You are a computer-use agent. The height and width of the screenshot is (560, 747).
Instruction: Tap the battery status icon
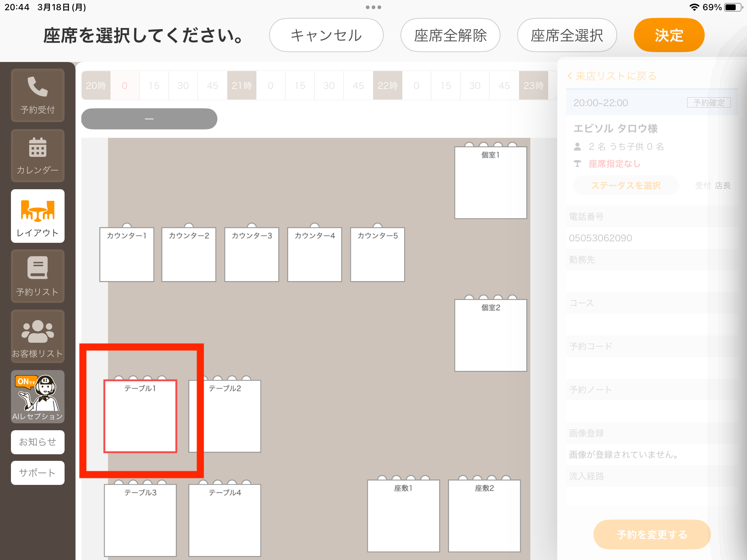[x=733, y=7]
